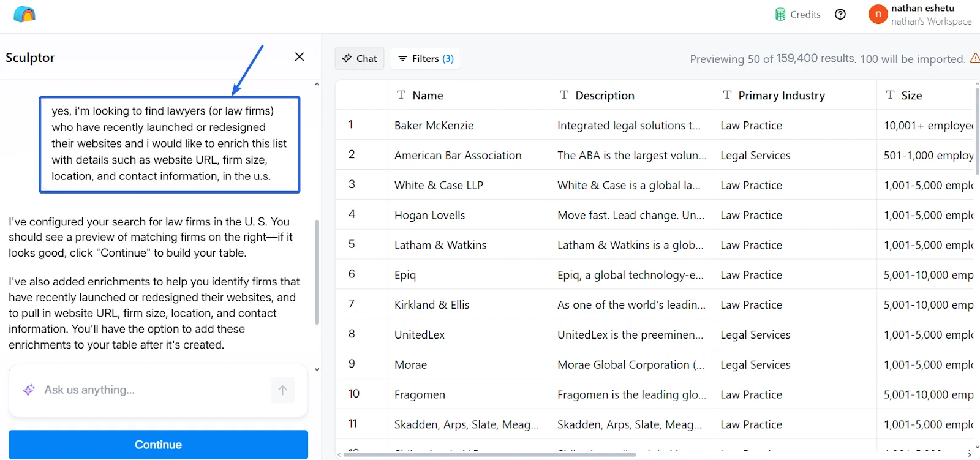Click the Continue button
This screenshot has width=980, height=460.
(158, 445)
